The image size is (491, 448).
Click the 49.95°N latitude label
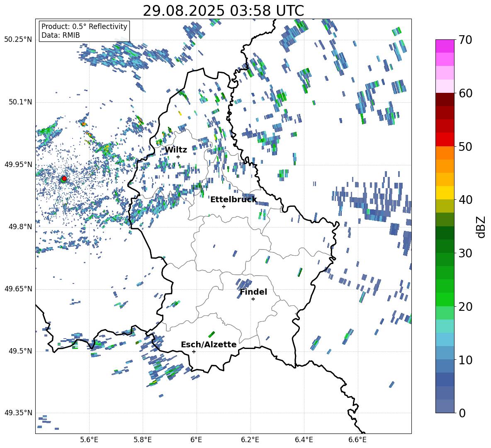pyautogui.click(x=18, y=164)
